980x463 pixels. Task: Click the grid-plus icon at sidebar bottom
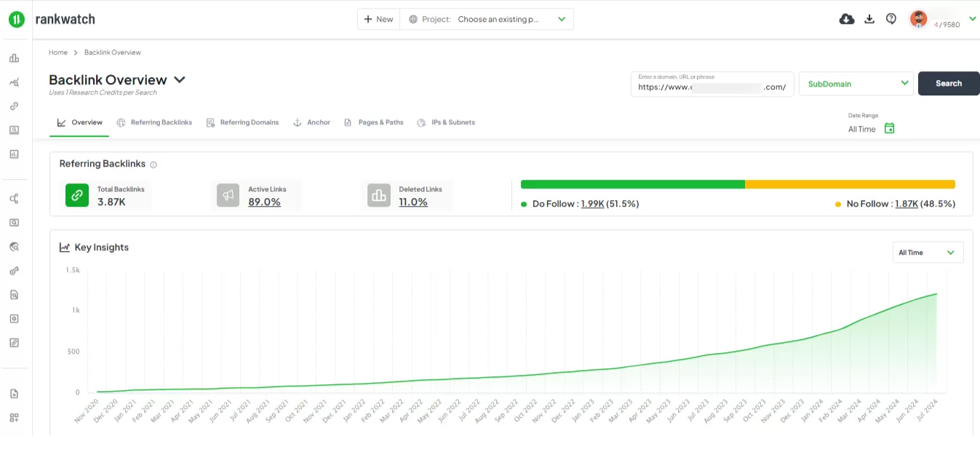coord(14,418)
